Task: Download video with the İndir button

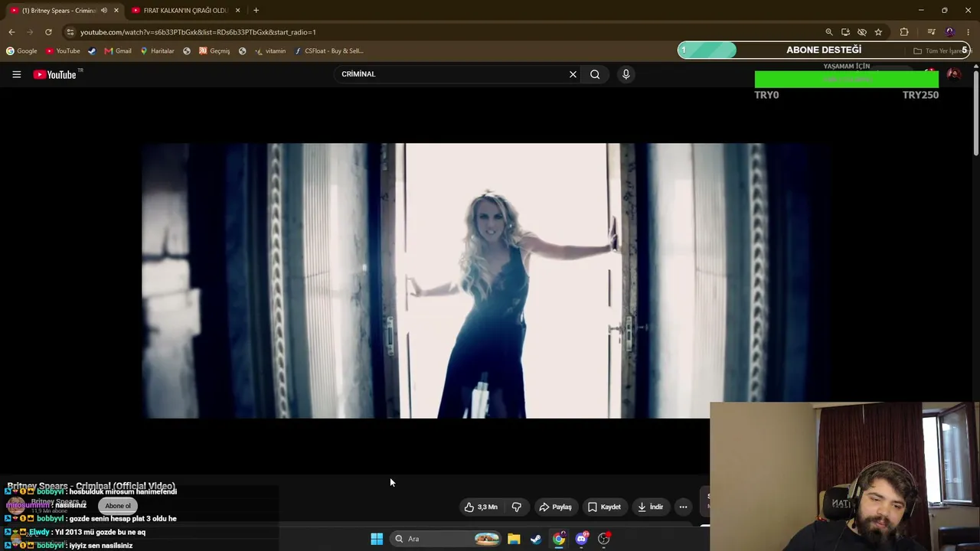Action: pos(649,507)
